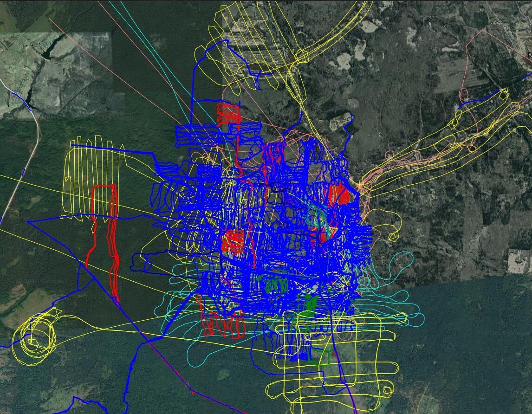Select the green track in the center cluster
532x414 pixels.
tap(274, 284)
